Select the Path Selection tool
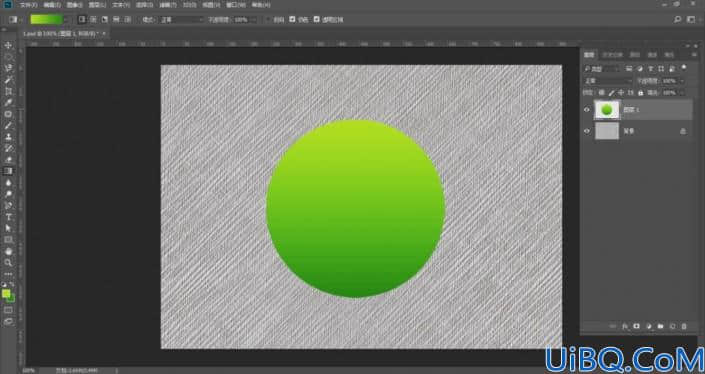705x374 pixels. tap(8, 229)
